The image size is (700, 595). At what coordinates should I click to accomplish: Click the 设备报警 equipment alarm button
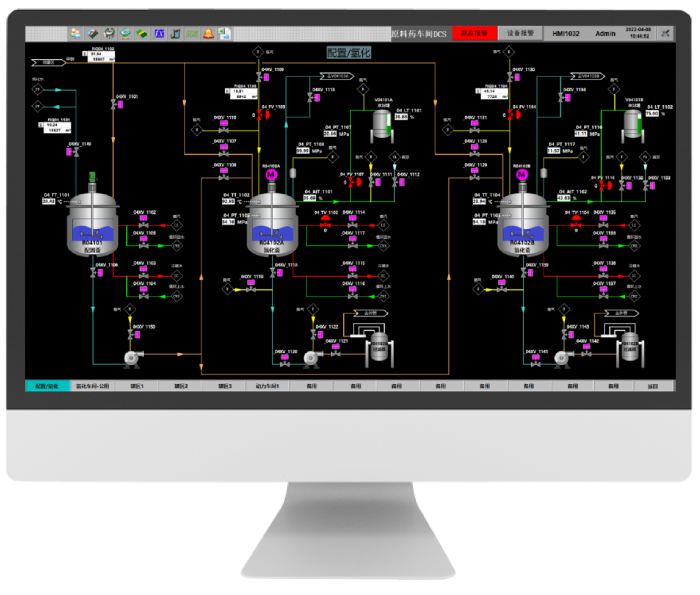[x=521, y=33]
